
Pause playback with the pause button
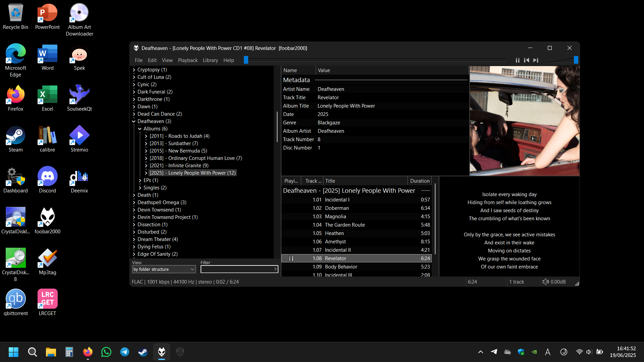518,60
